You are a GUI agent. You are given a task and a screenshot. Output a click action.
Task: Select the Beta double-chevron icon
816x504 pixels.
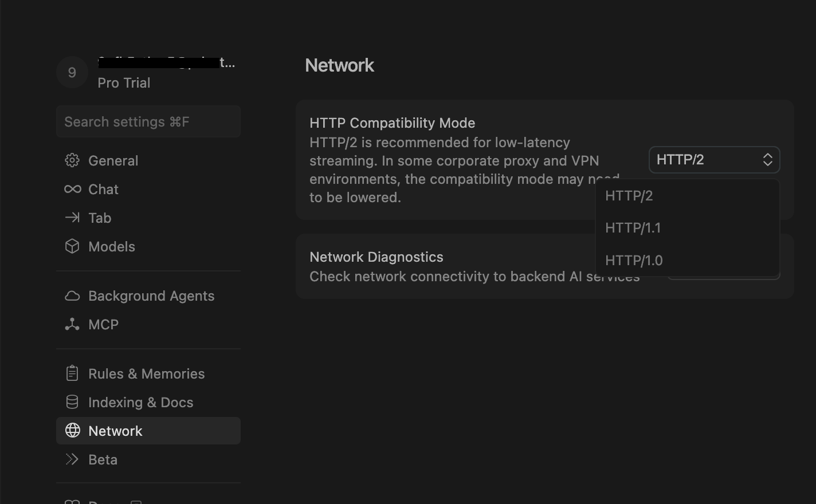tap(72, 459)
